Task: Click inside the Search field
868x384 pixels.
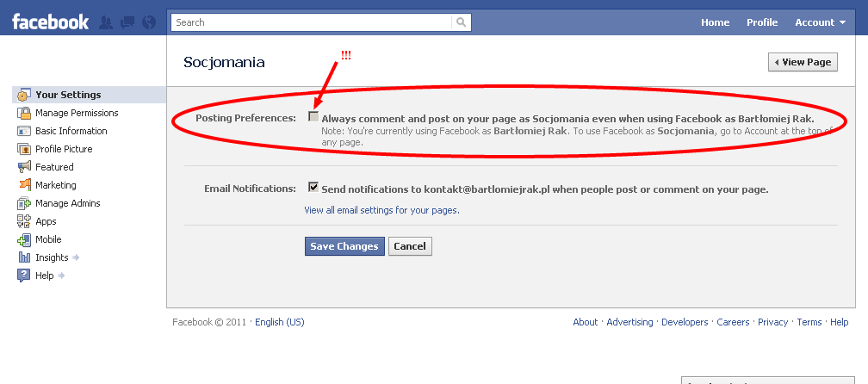Action: click(312, 22)
